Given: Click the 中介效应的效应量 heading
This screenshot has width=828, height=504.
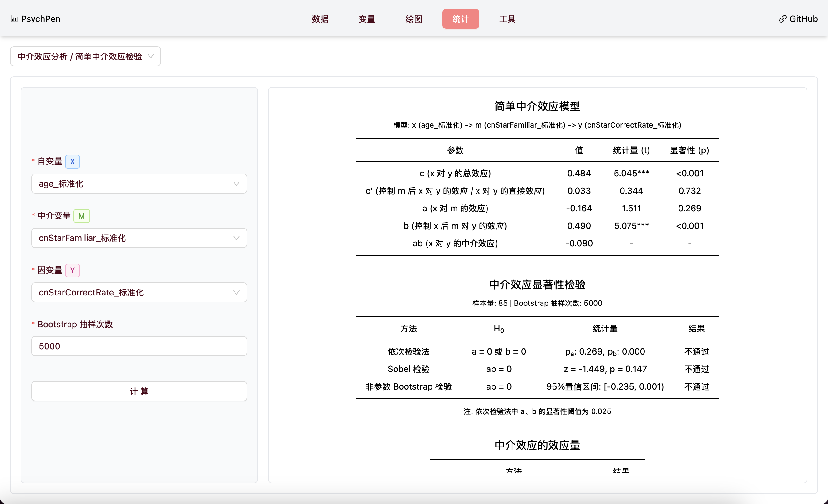Looking at the screenshot, I should (x=537, y=445).
